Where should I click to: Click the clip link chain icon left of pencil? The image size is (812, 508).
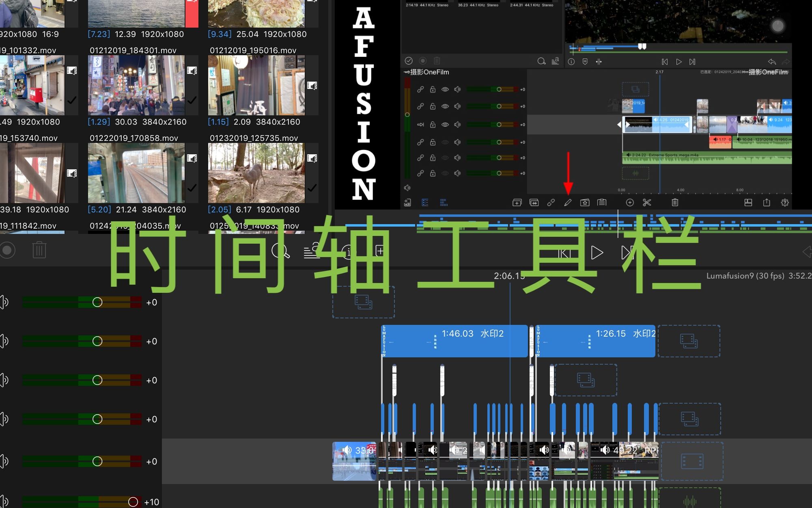(x=551, y=203)
